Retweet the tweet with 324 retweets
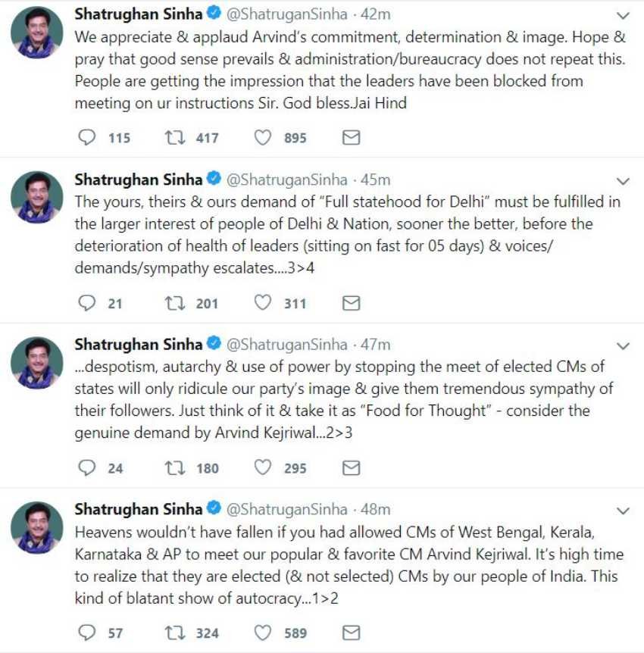The height and width of the screenshot is (653, 644). click(175, 633)
